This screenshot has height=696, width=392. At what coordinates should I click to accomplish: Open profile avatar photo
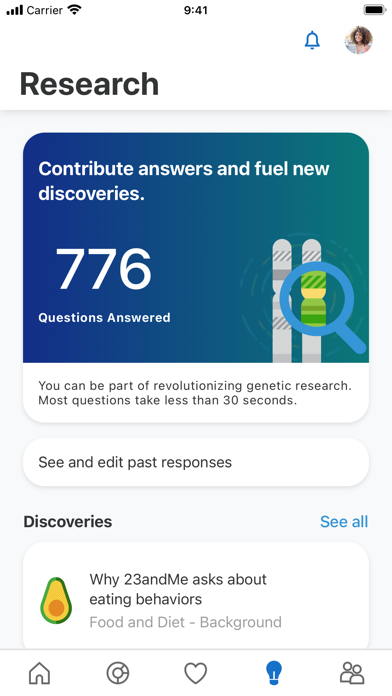[358, 40]
